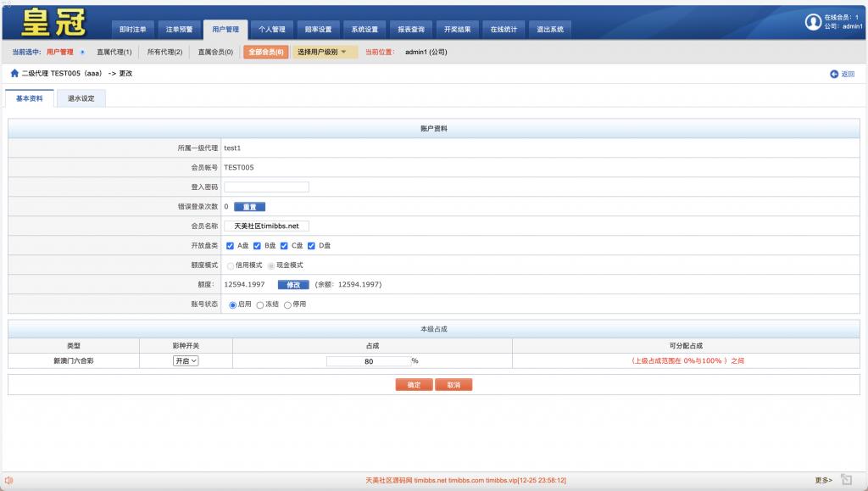Click the 登入密码 password field
This screenshot has width=868, height=491.
point(266,187)
